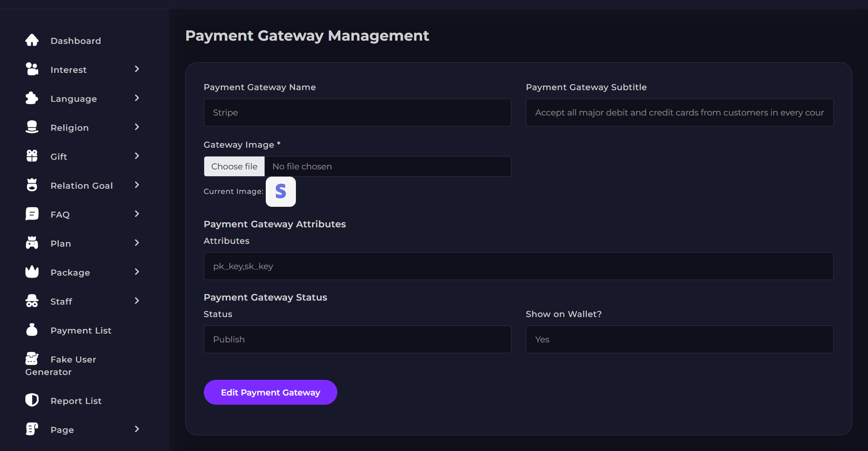
Task: Expand the Package submenu chevron
Action: point(137,272)
